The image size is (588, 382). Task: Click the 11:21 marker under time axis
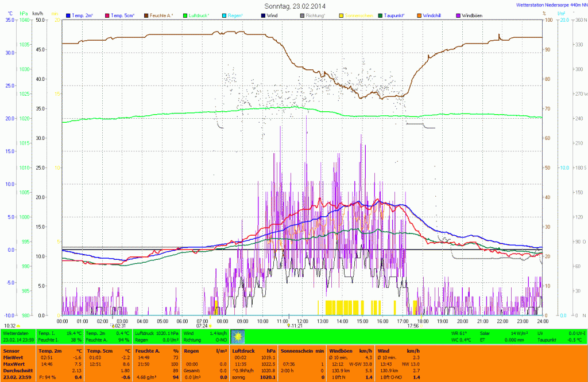[296, 326]
